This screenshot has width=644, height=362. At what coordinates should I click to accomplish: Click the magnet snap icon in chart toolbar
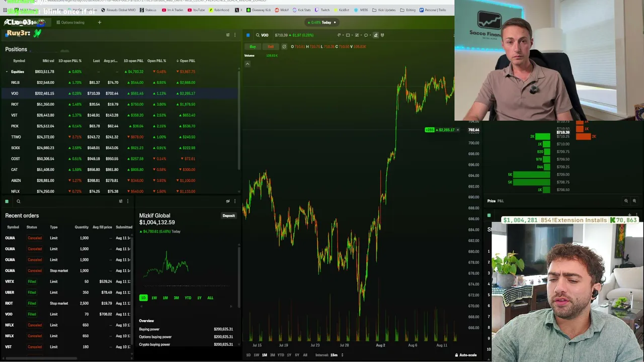coord(382,35)
